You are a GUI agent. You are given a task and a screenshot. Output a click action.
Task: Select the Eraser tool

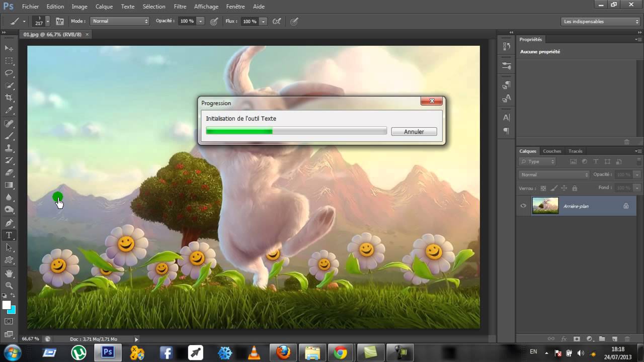9,173
